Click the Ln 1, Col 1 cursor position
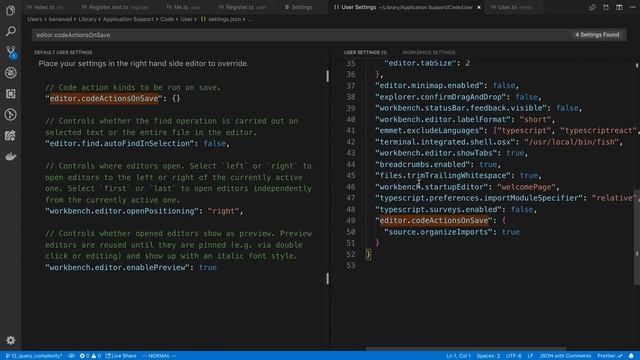Image resolution: width=640 pixels, height=360 pixels. click(x=458, y=356)
